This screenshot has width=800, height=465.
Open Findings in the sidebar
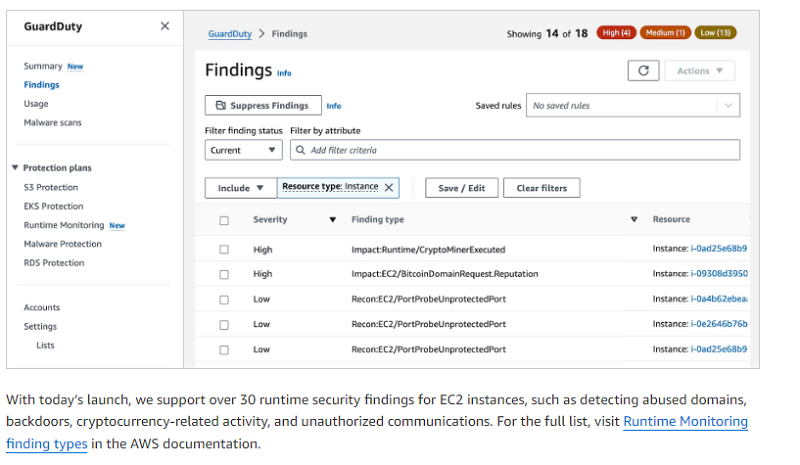[41, 85]
